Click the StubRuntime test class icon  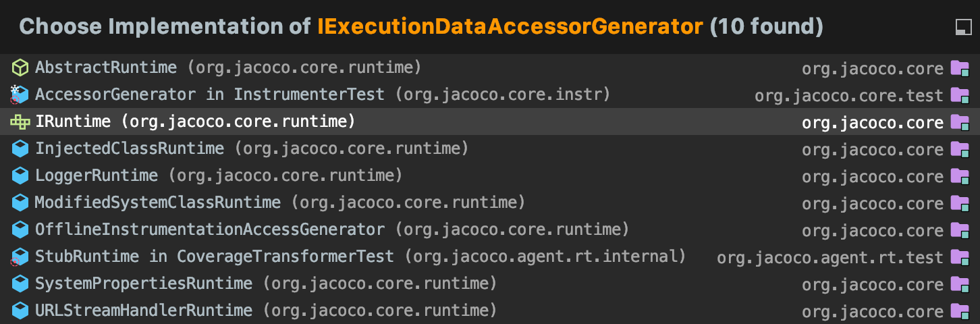tap(20, 257)
